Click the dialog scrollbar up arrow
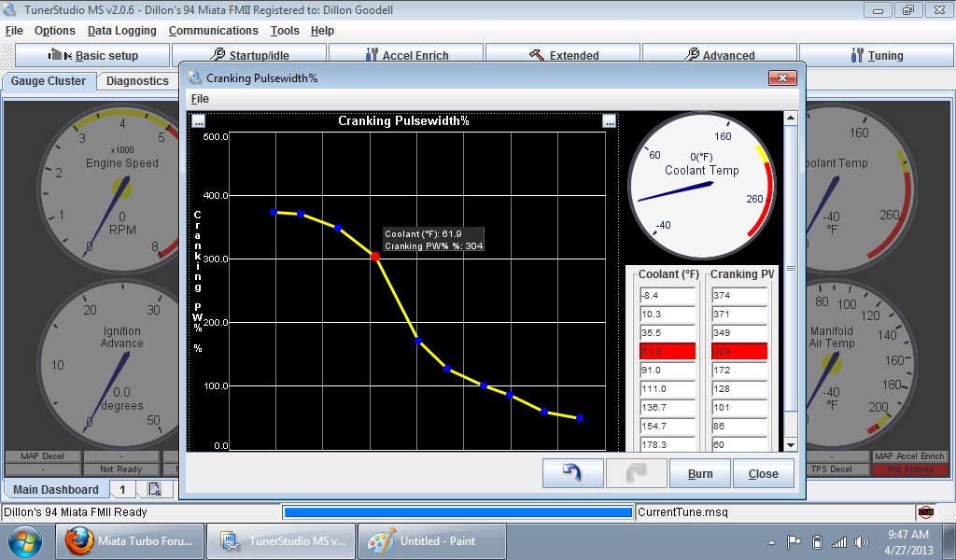The width and height of the screenshot is (956, 560). click(790, 118)
